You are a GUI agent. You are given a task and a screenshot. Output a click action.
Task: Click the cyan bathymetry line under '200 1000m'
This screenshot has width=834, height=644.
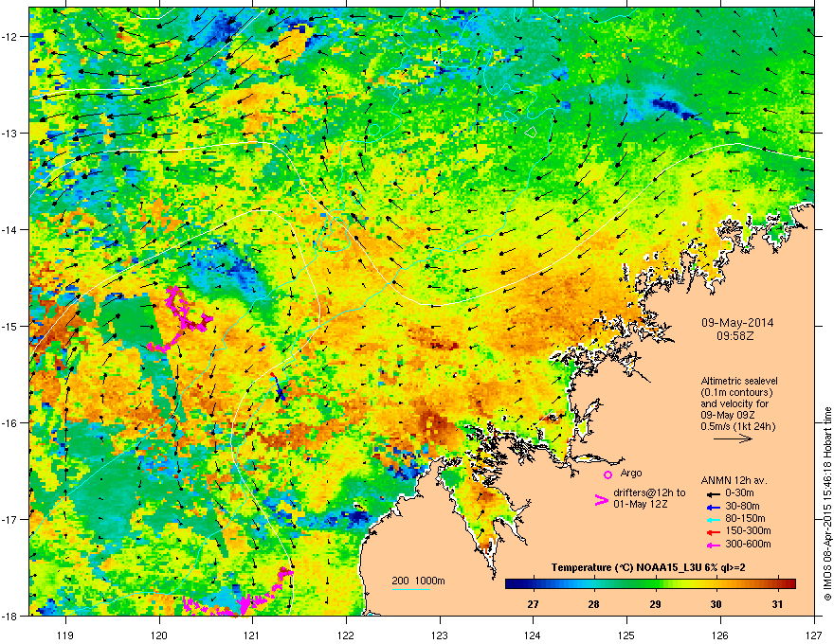[x=411, y=589]
